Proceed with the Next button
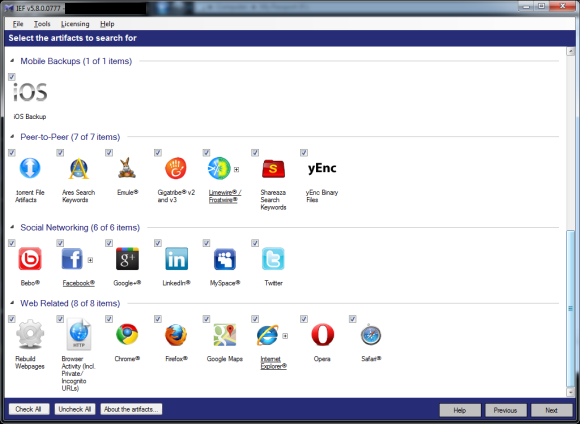 pos(551,410)
